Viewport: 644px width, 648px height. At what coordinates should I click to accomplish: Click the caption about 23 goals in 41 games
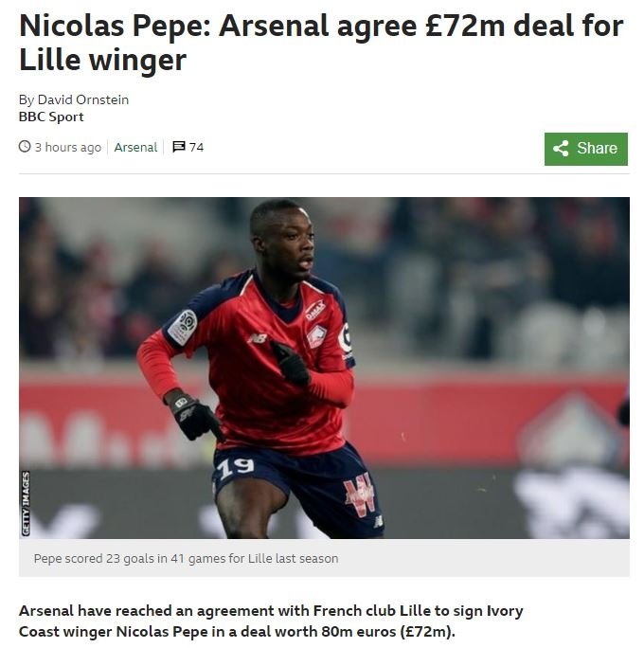[186, 558]
